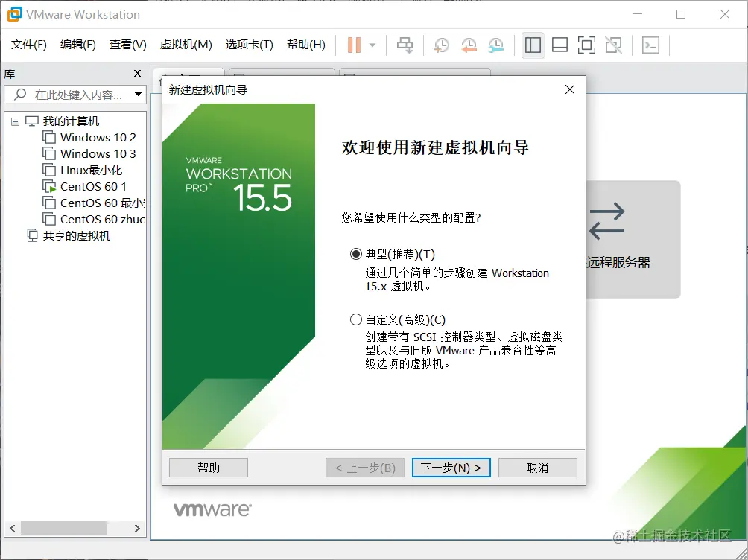Select 共享的虚拟机 in the library

coord(76,235)
